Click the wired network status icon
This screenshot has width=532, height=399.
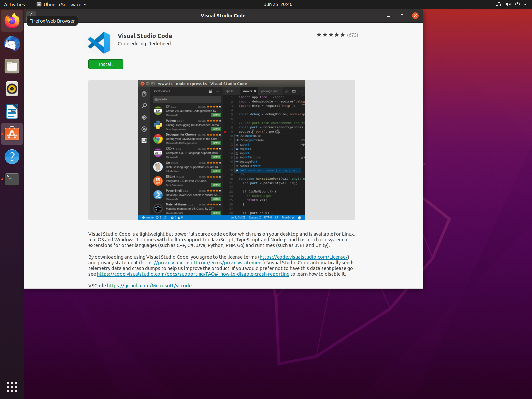click(498, 4)
